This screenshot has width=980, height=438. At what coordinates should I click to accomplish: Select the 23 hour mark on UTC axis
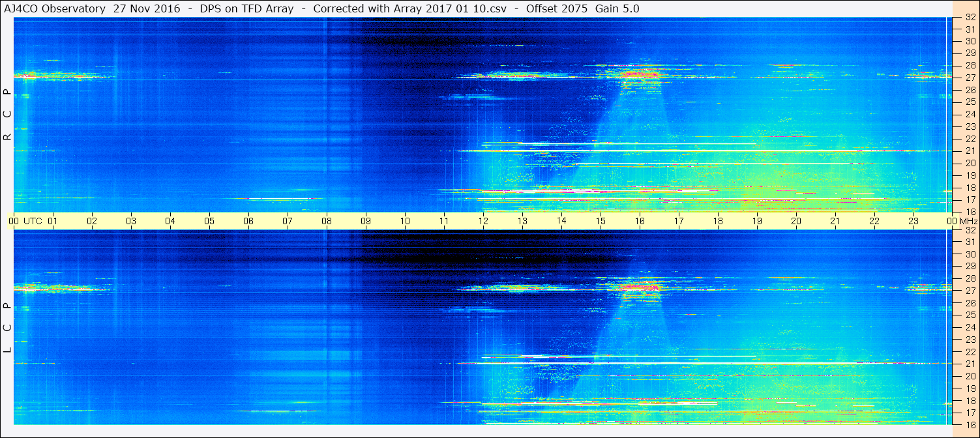pos(913,221)
